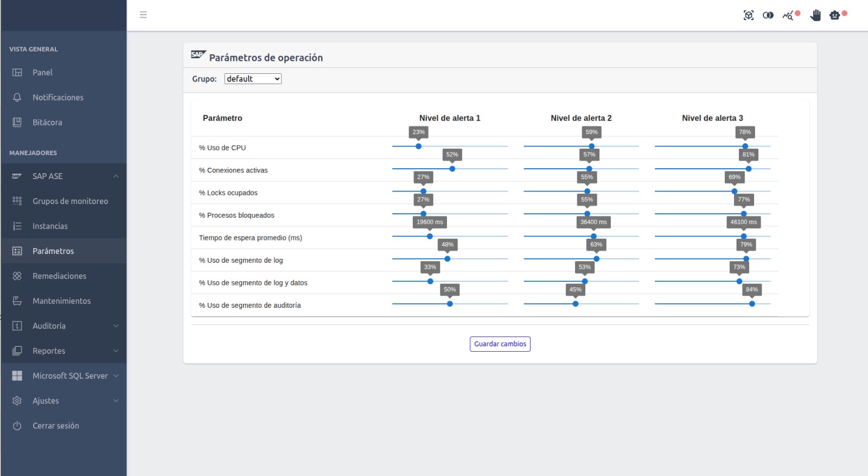
Task: Expand the Auditoría submenu
Action: (x=116, y=326)
